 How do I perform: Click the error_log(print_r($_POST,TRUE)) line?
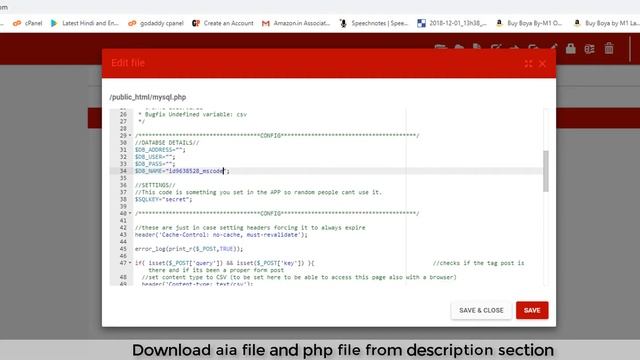189,249
